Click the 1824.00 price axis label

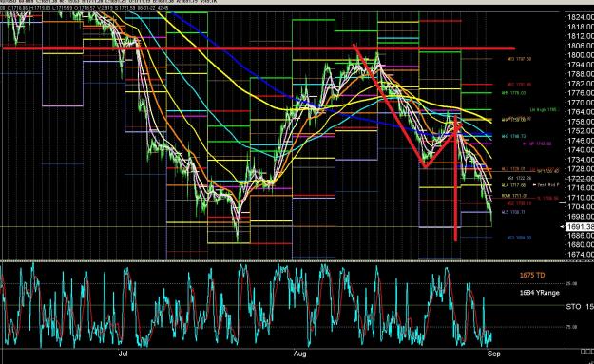(x=581, y=17)
